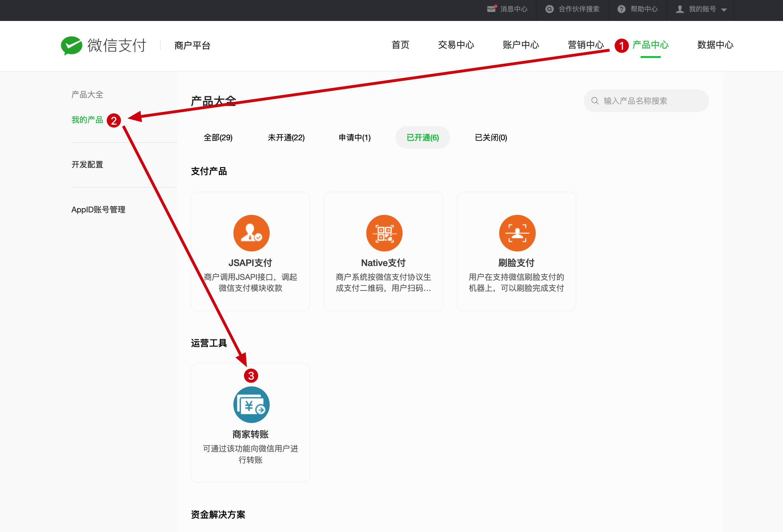
Task: Open the 商家转账 product card title
Action: coord(250,434)
